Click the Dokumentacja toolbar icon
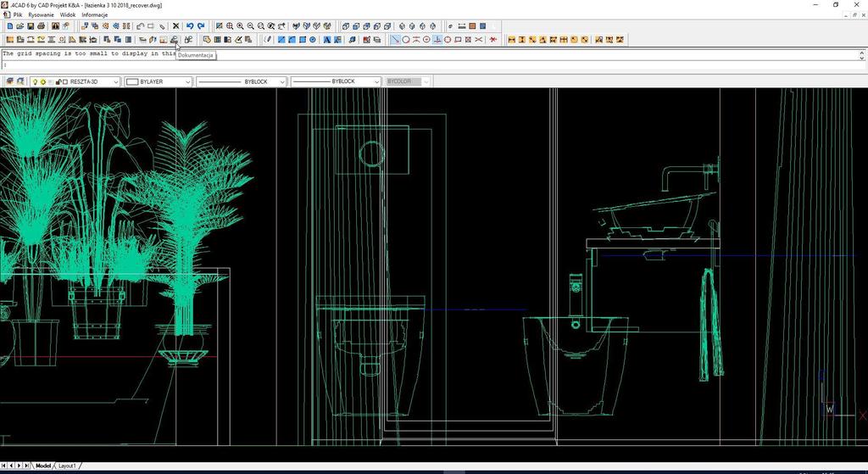 click(174, 39)
